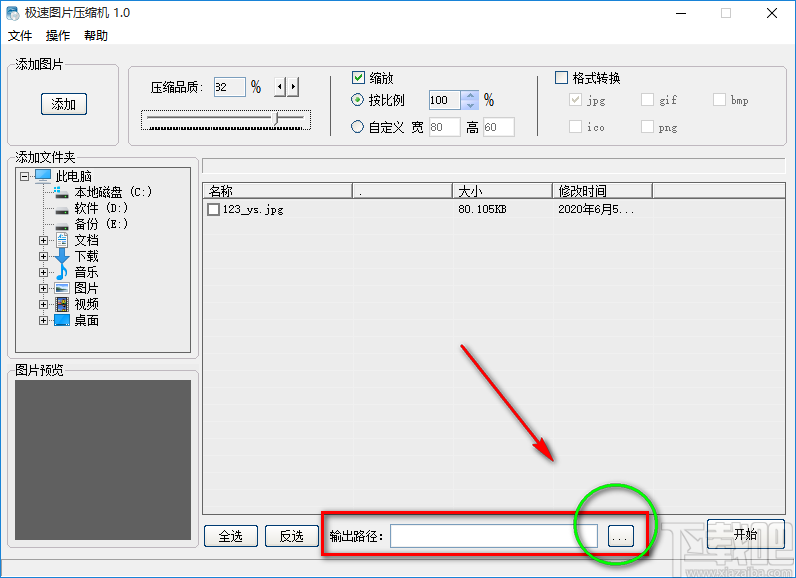Toggle the jpg format checkbox
The height and width of the screenshot is (578, 796).
pyautogui.click(x=575, y=99)
